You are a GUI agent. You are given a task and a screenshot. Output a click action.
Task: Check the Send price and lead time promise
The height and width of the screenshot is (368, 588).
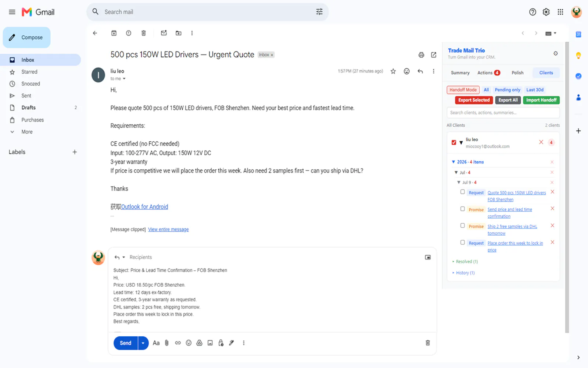point(463,209)
